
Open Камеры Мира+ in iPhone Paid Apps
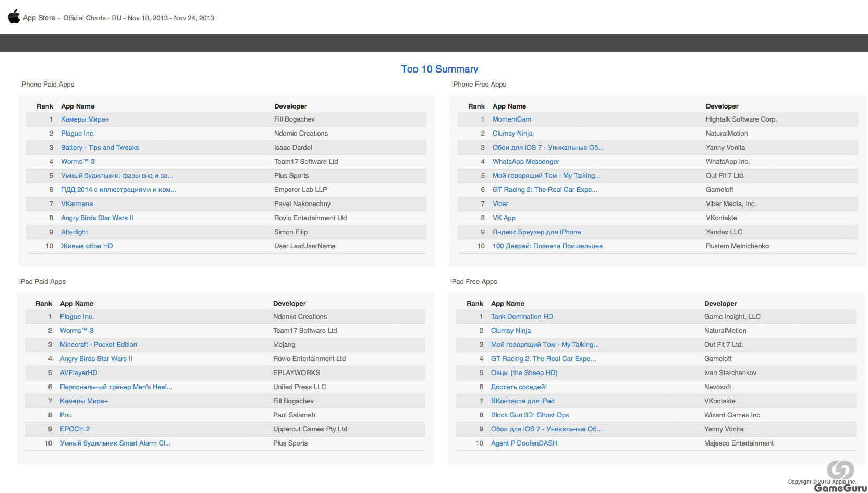pos(85,119)
